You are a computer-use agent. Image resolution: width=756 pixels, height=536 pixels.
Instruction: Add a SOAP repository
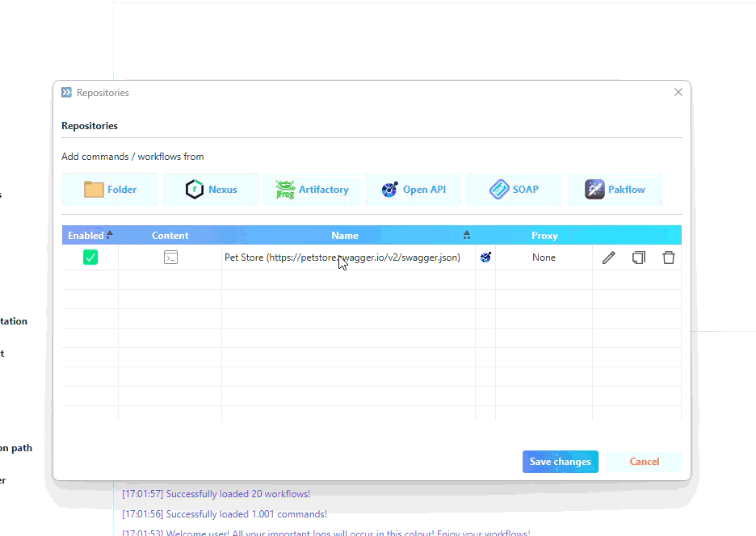pyautogui.click(x=514, y=190)
